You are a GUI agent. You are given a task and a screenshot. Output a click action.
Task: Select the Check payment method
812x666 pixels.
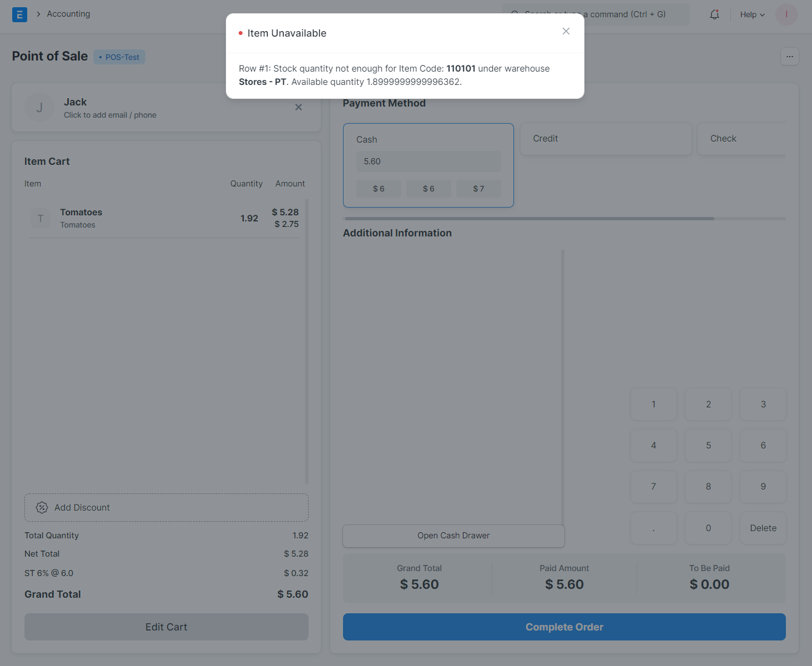click(742, 139)
